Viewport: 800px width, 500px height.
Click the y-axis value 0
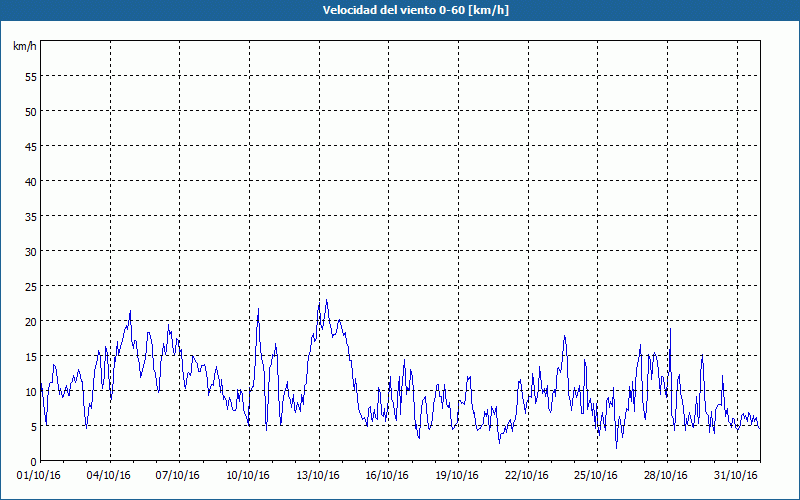click(34, 462)
